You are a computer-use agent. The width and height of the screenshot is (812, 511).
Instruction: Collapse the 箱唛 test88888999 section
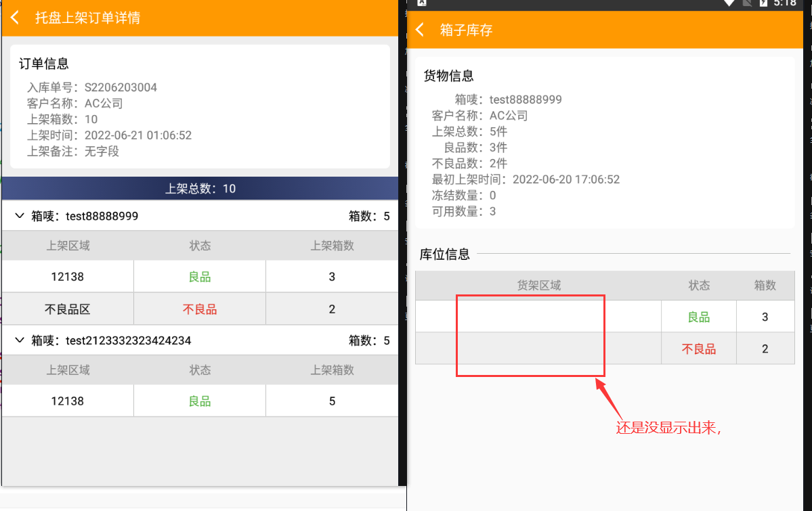[x=19, y=216]
